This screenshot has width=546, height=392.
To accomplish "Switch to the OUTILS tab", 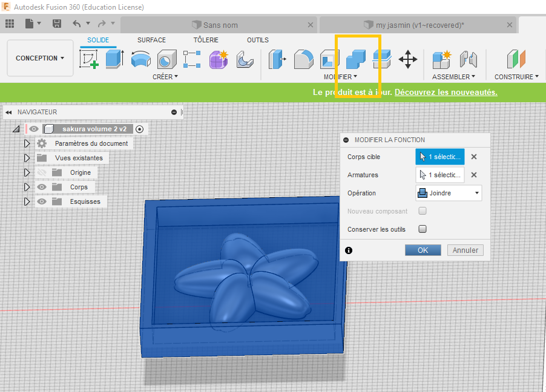I will click(x=258, y=40).
